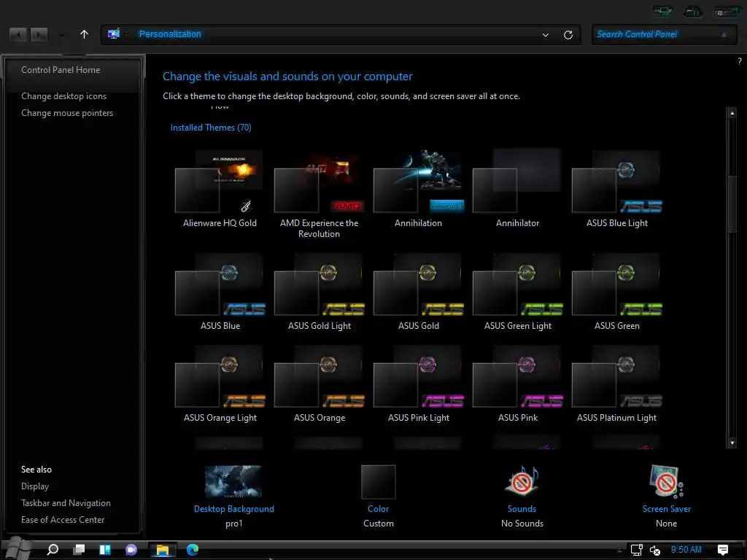Select the ASUS Pink Light theme
Screen dimensions: 747x560
[418, 384]
